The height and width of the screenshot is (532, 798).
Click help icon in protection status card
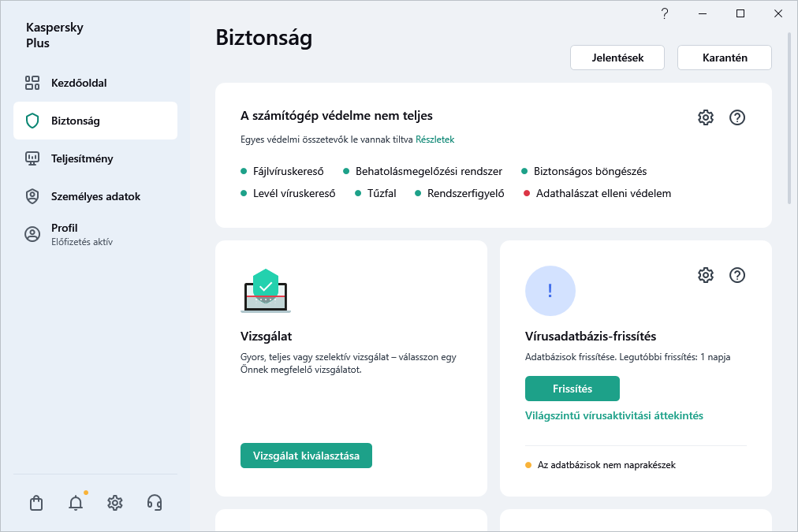pyautogui.click(x=737, y=117)
